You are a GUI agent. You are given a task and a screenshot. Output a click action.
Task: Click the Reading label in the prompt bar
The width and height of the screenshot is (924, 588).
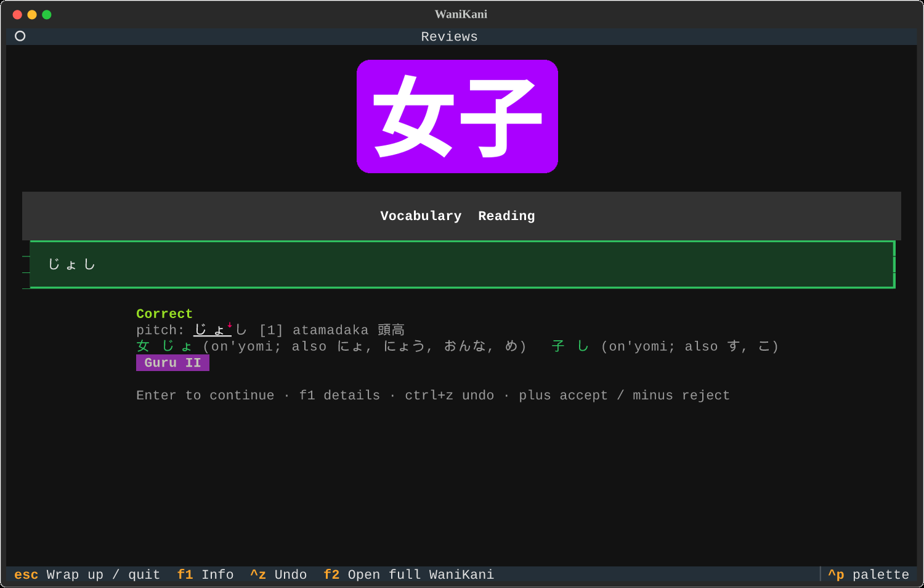[x=506, y=216]
